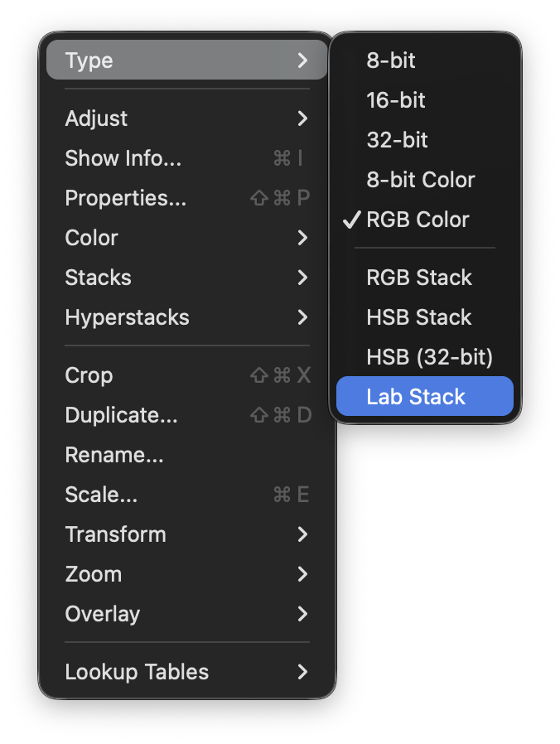560x744 pixels.
Task: Select HSB (32-bit) option
Action: (430, 357)
